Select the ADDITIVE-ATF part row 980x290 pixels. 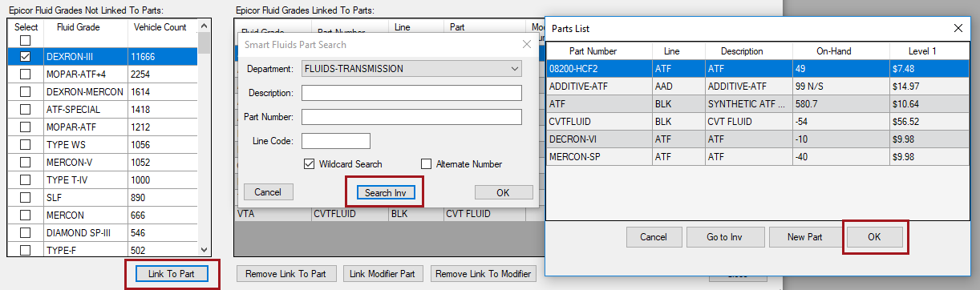[x=756, y=87]
